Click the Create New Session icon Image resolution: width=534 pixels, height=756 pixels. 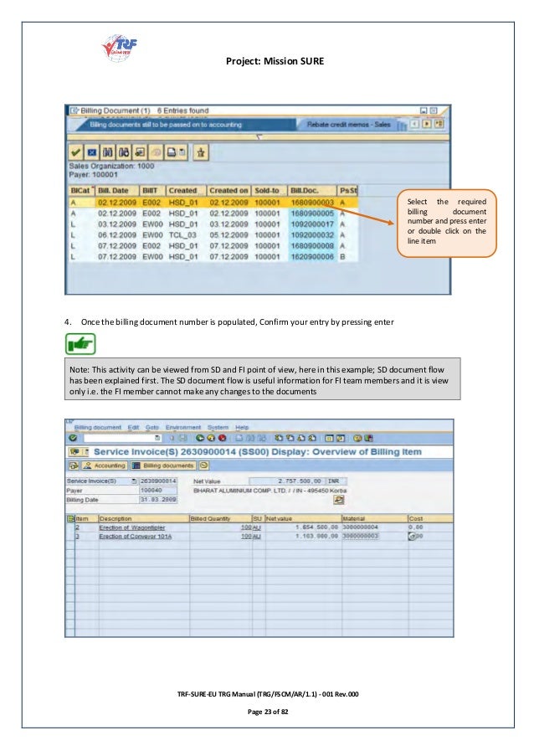tap(329, 438)
